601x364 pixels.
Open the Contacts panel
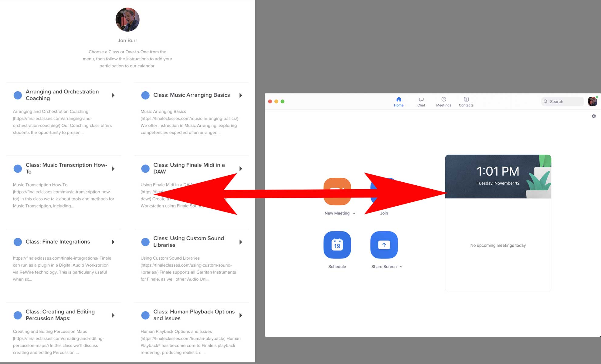[x=466, y=101]
